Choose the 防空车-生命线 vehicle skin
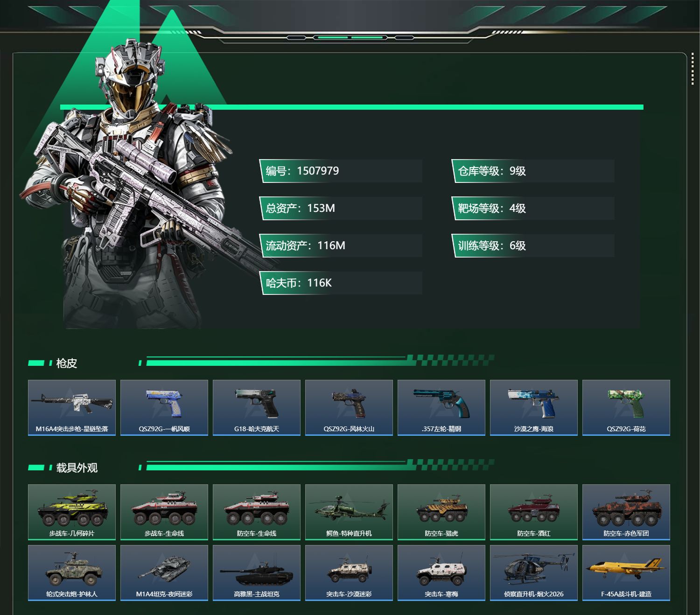The height and width of the screenshot is (615, 700). pos(257,512)
